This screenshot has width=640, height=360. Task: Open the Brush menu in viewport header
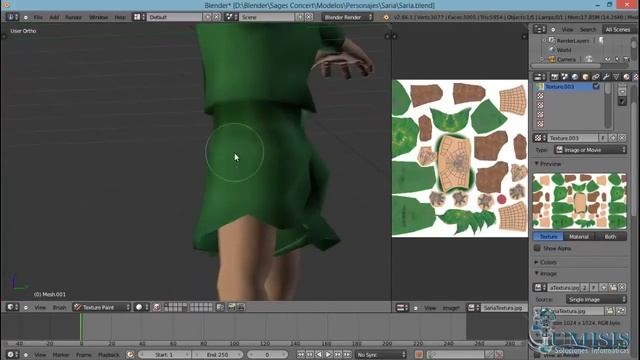[x=59, y=308]
